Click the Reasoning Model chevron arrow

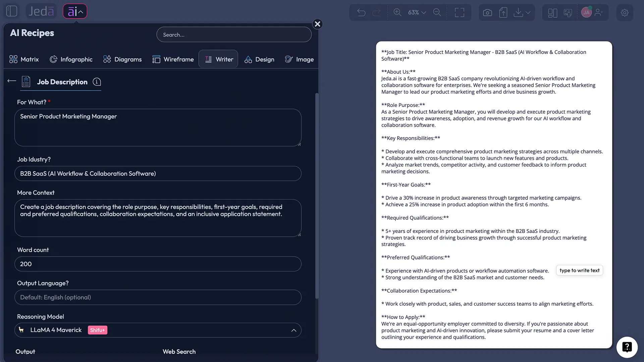click(294, 330)
